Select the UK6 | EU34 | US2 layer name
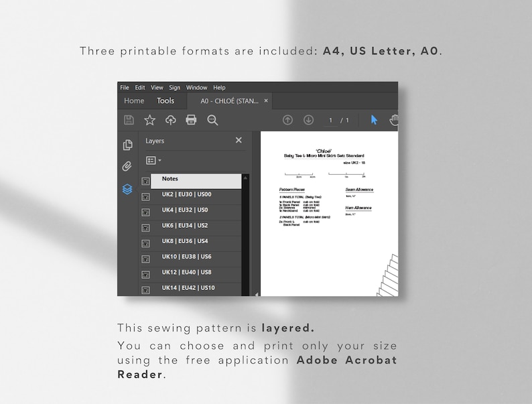This screenshot has width=532, height=404. pyautogui.click(x=185, y=226)
